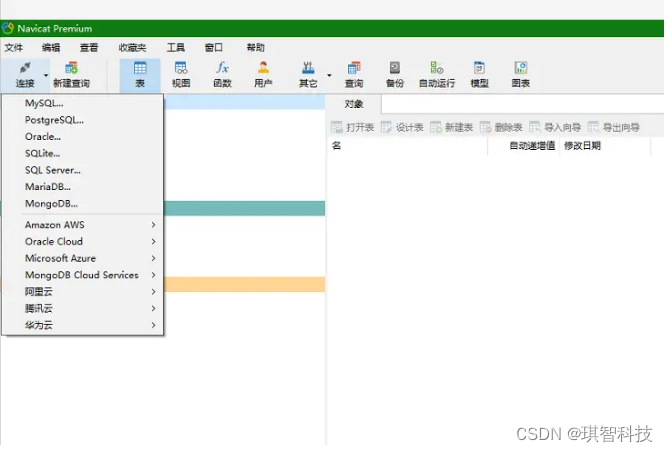Open the Window (窗口) menu
668x452 pixels.
point(213,47)
